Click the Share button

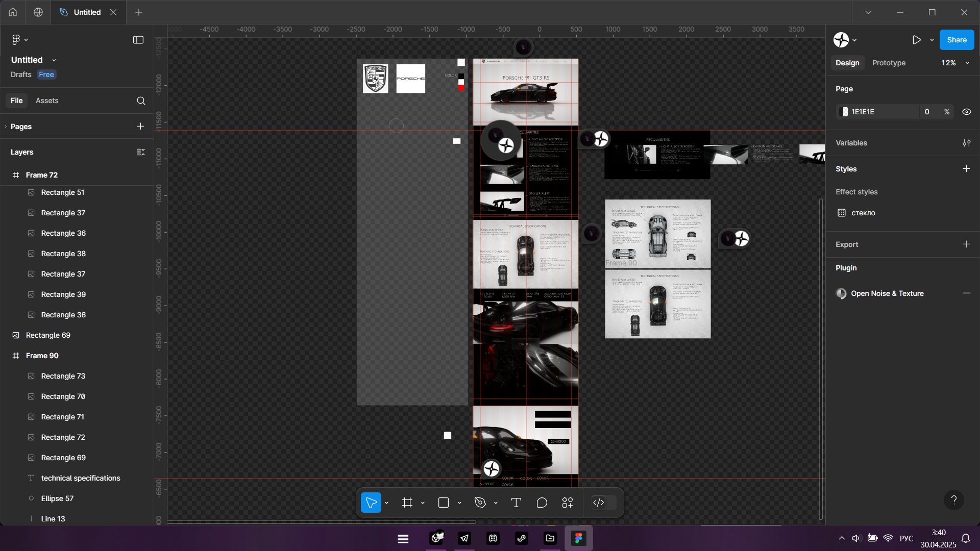pyautogui.click(x=957, y=40)
